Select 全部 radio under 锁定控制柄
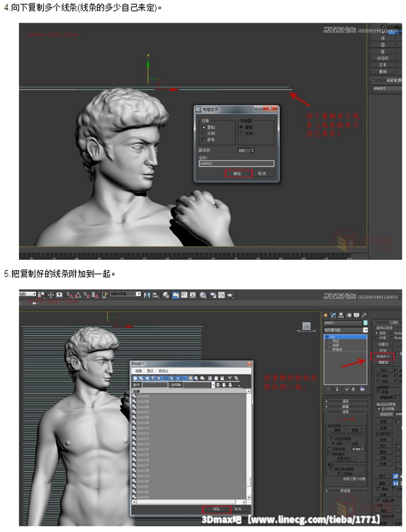Viewport: 406px width, 532px height. click(x=349, y=443)
